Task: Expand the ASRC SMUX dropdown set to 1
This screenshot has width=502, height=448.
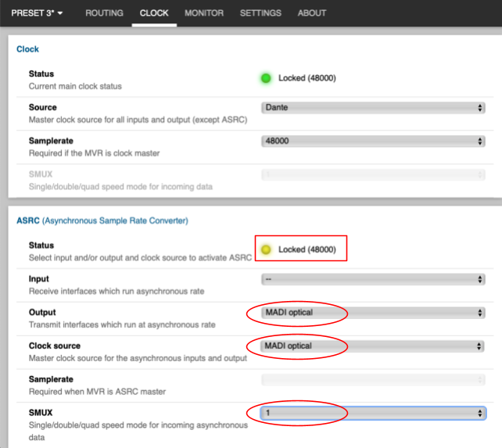Action: (373, 413)
